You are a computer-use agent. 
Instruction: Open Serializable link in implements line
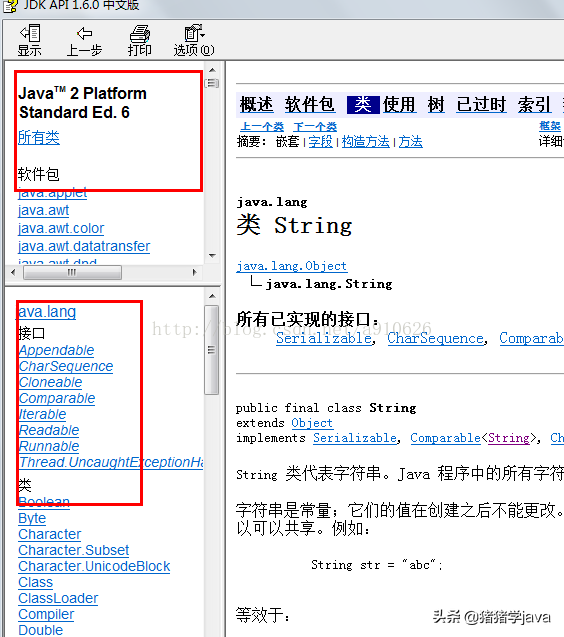[355, 438]
